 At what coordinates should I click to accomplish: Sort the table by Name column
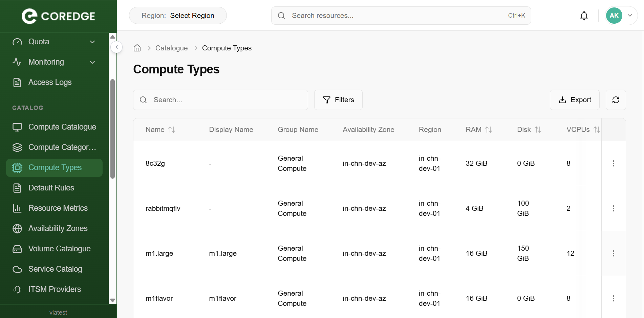(x=172, y=130)
